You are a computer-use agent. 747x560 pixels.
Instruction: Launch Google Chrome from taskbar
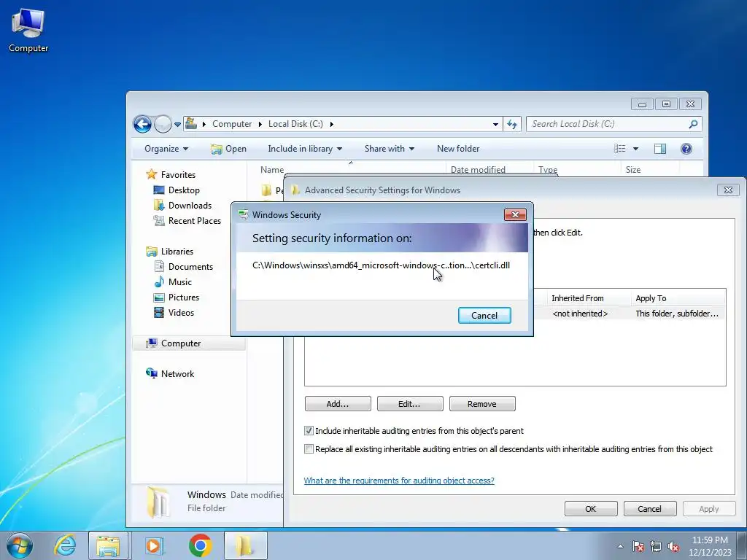[x=200, y=545]
